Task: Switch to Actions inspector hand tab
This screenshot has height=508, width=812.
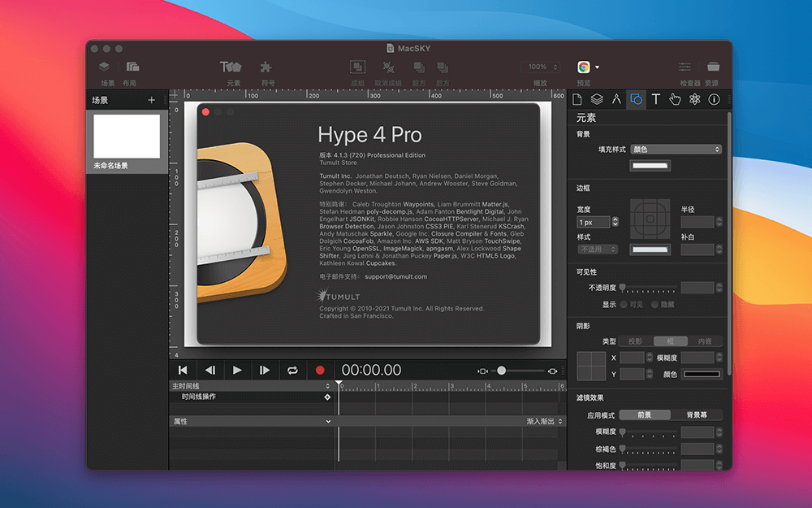Action: click(x=675, y=99)
